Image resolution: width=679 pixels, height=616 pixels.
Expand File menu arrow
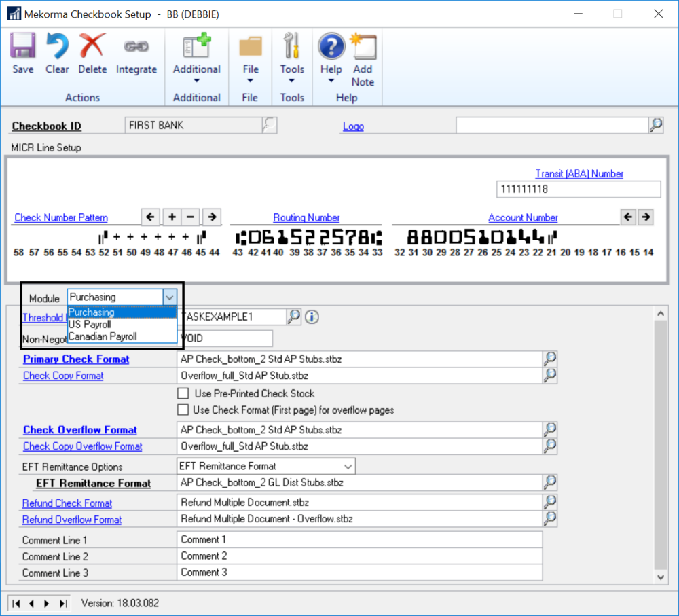[x=251, y=81]
